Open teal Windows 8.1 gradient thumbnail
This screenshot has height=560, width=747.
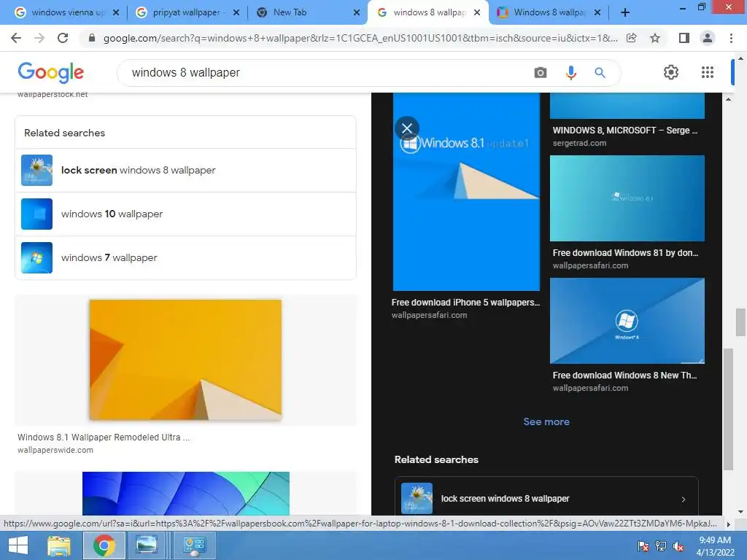tap(627, 198)
